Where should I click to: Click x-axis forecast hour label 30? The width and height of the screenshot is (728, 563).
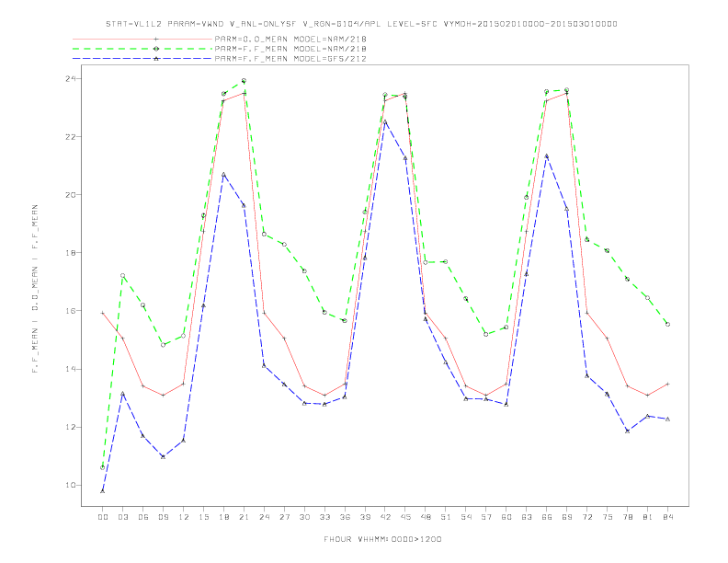(x=304, y=517)
